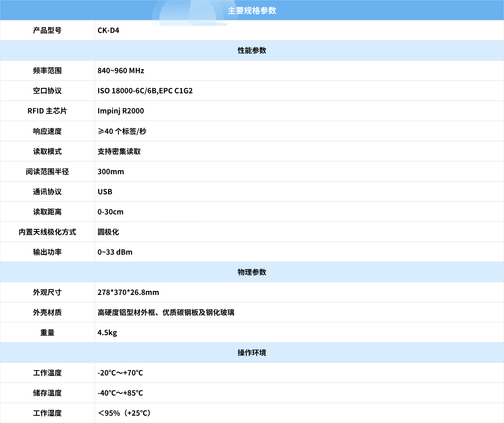Click the 读取距离 label
The height and width of the screenshot is (423, 504).
coord(47,211)
